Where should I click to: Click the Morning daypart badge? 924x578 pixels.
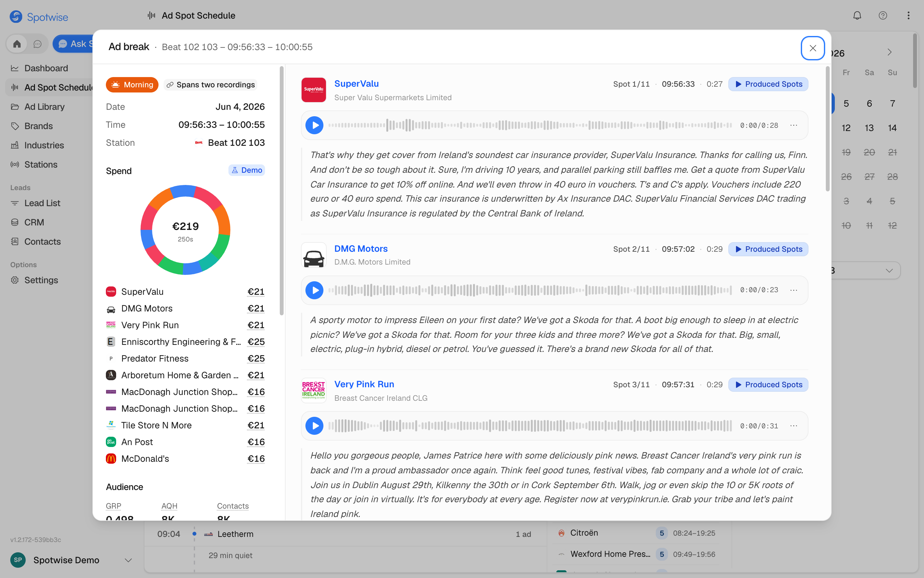132,85
